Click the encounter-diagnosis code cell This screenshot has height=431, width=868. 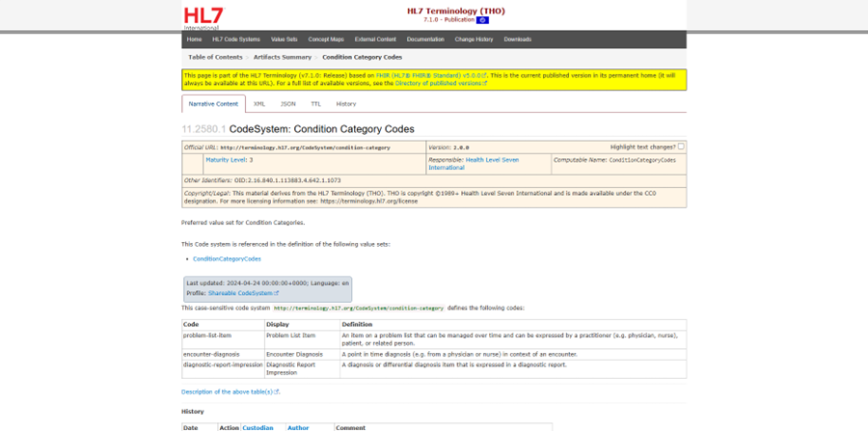[223, 354]
